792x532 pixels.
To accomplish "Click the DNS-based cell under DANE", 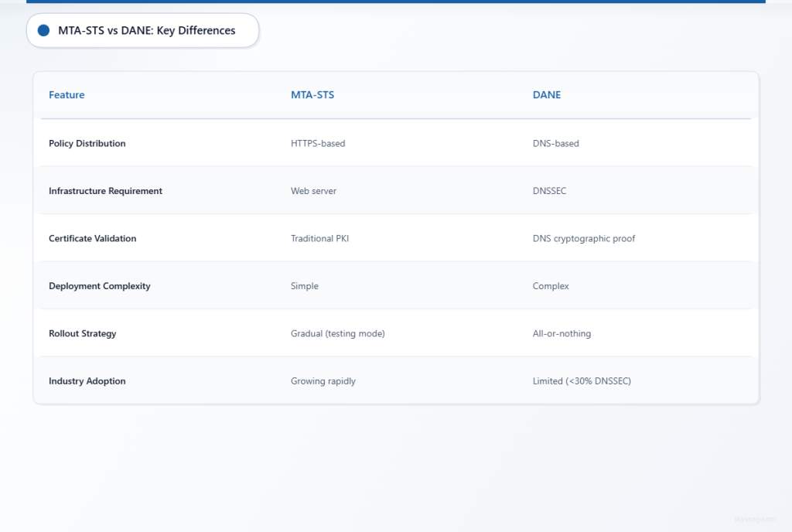I will [x=555, y=143].
